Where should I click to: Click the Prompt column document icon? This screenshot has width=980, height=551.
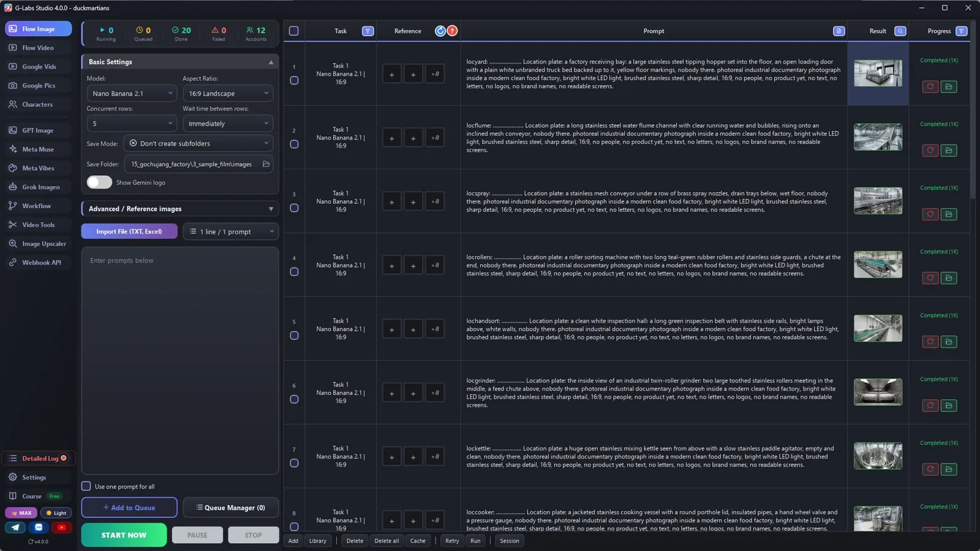coord(839,31)
